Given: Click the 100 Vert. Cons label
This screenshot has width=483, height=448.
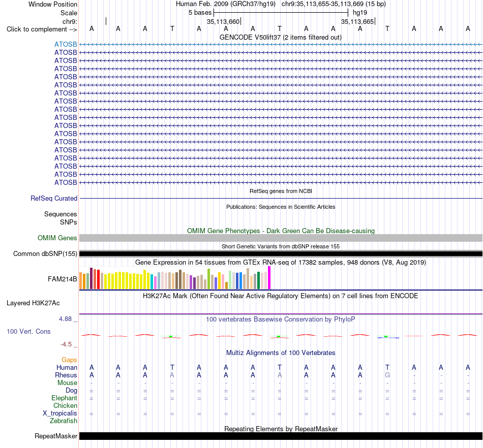Looking at the screenshot, I should pos(28,331).
